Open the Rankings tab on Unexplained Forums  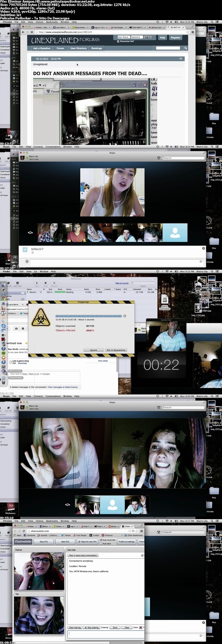[96, 48]
